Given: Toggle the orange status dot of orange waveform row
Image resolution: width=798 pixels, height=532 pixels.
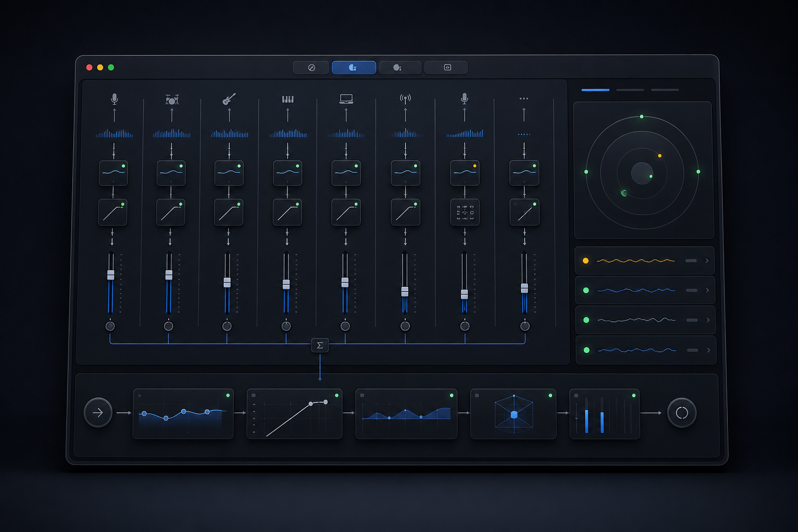Looking at the screenshot, I should tap(586, 261).
